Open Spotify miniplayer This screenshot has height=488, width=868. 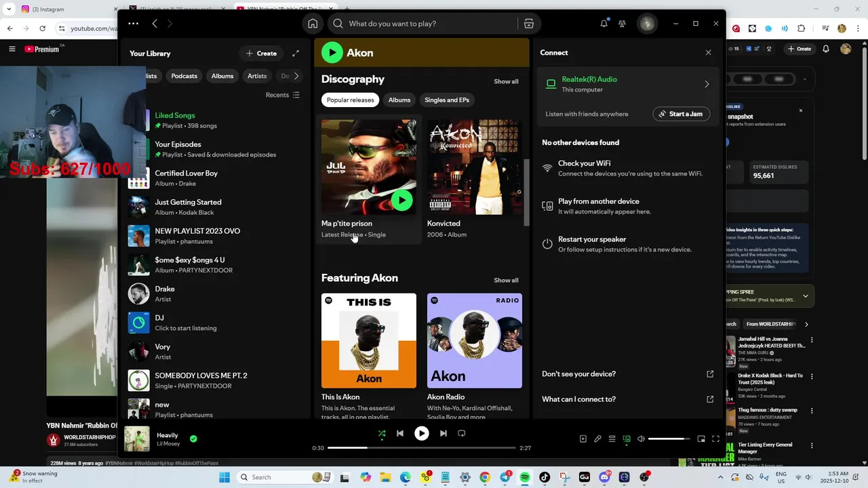(701, 439)
